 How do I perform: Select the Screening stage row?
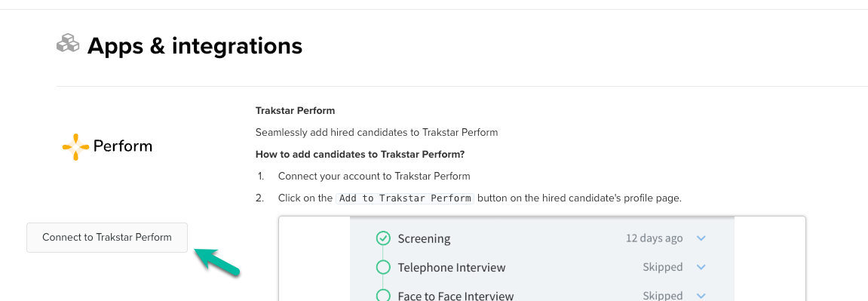pyautogui.click(x=542, y=238)
